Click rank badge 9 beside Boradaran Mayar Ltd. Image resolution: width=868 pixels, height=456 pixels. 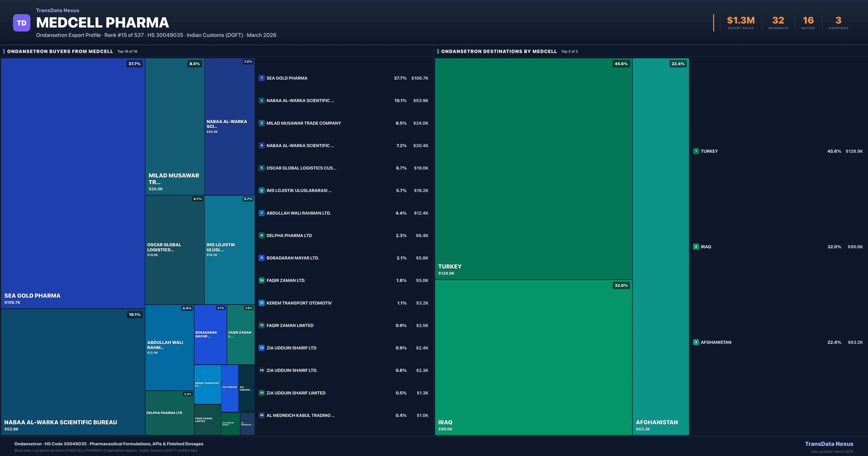click(261, 258)
